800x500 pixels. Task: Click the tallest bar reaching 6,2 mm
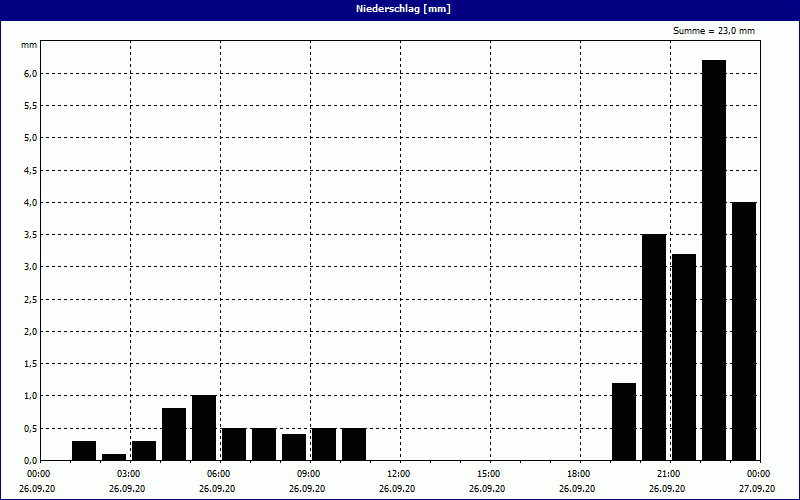click(x=714, y=260)
